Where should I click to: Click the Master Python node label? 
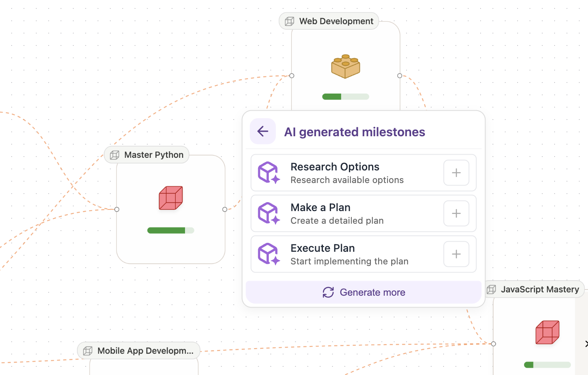[147, 155]
